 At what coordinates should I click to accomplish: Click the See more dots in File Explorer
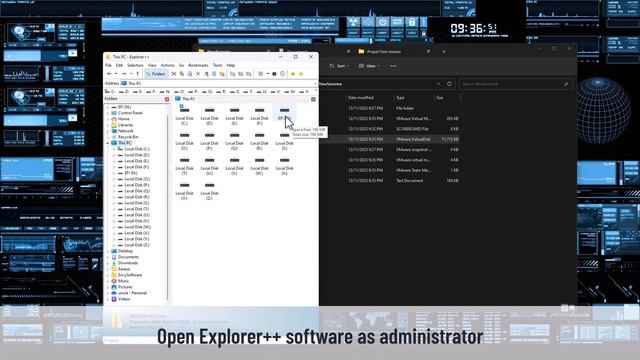[393, 66]
